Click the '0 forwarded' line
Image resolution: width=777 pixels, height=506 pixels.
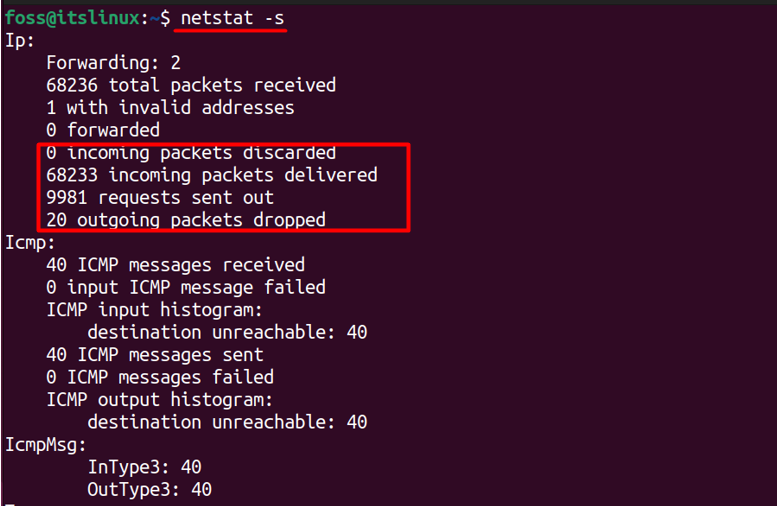pos(103,130)
